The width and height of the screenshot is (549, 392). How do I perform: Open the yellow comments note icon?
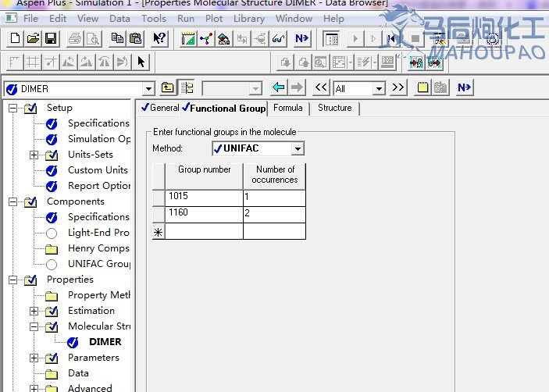point(422,87)
